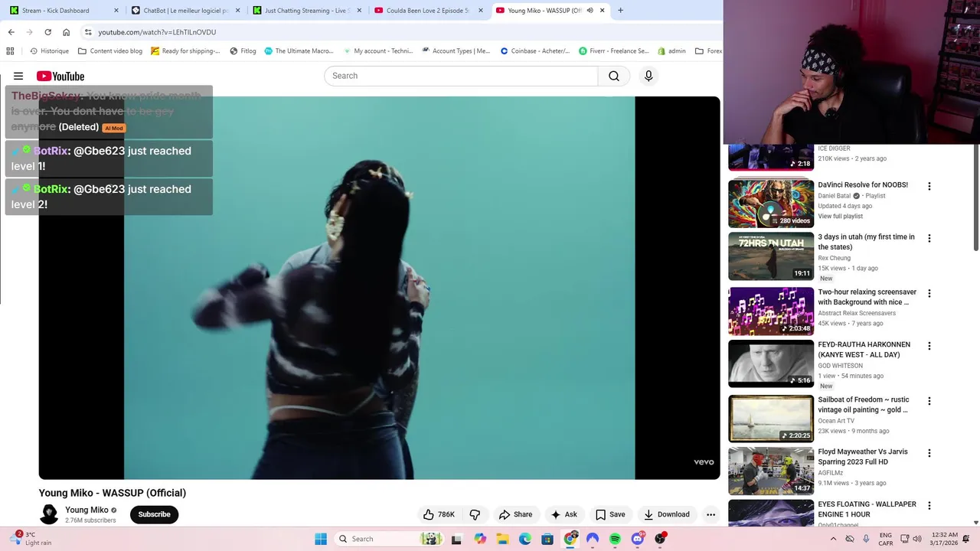Download the video
980x551 pixels.
click(x=667, y=514)
